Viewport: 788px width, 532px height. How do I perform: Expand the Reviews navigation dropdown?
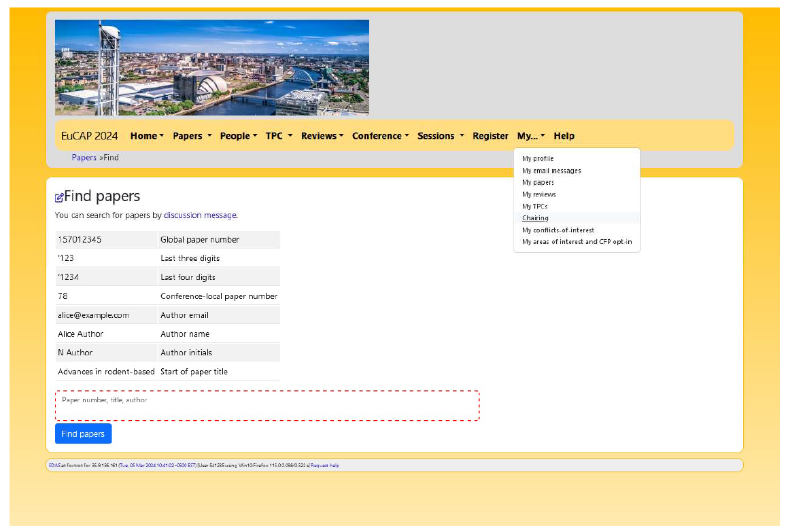(322, 136)
